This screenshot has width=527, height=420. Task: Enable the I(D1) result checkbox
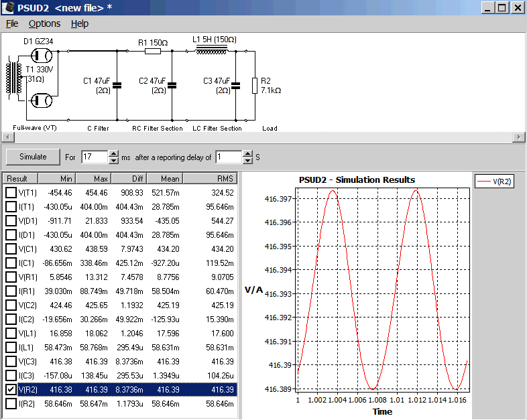click(11, 235)
